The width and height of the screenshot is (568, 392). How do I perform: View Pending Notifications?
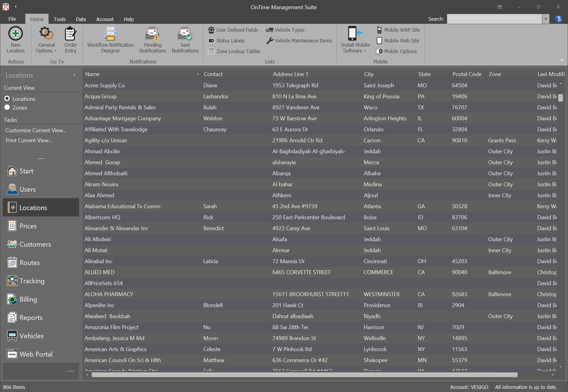tap(153, 40)
